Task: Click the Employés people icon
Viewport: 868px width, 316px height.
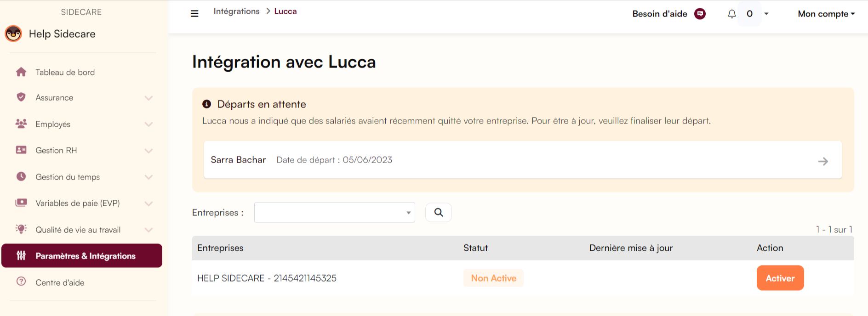Action: (21, 124)
